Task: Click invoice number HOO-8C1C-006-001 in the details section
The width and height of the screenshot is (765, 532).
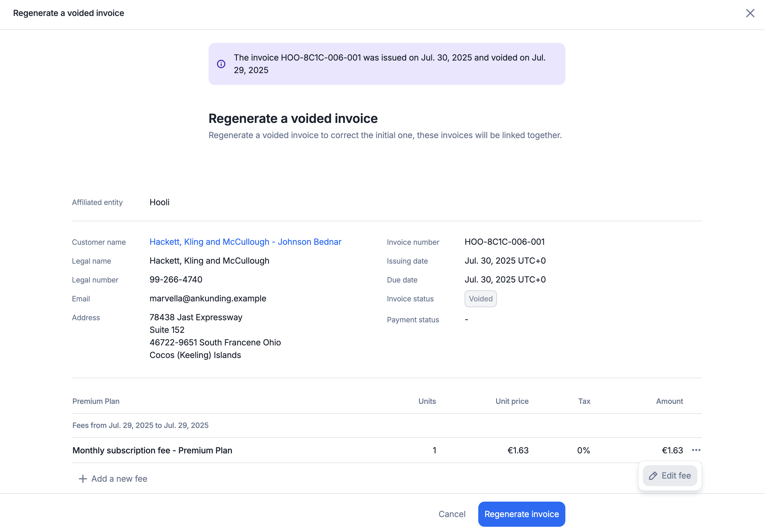Action: coord(504,242)
